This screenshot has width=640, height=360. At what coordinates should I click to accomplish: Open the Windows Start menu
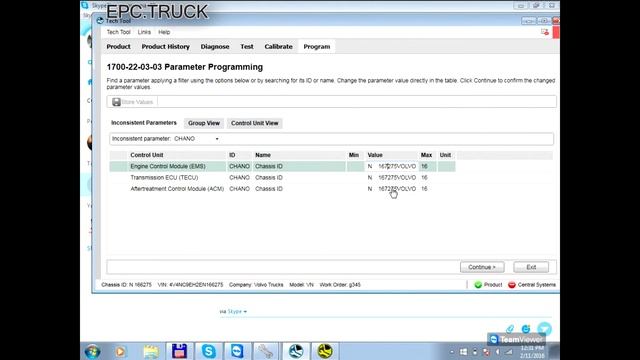93,351
